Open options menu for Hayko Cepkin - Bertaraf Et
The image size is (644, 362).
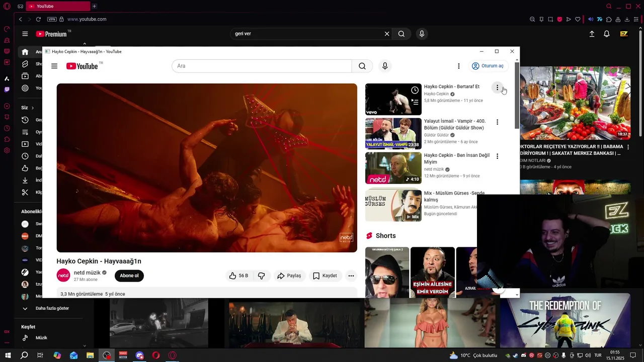[497, 87]
